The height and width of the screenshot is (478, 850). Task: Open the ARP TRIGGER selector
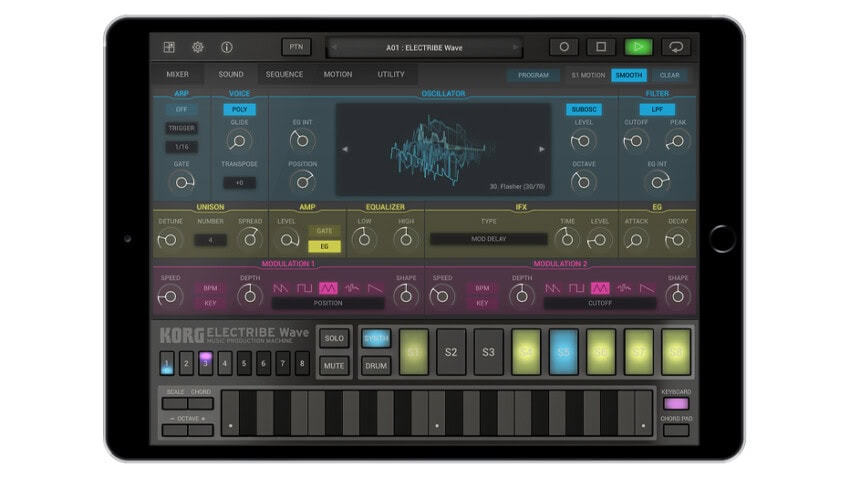(182, 128)
